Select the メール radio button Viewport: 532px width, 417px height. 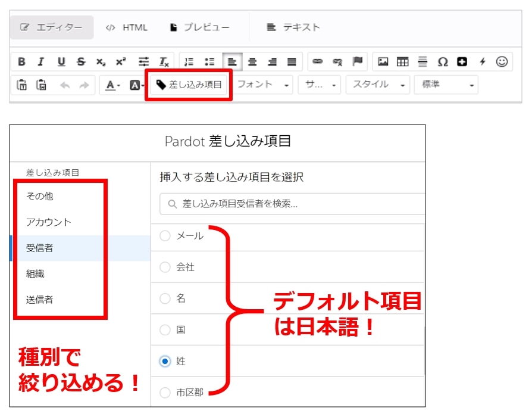[165, 236]
